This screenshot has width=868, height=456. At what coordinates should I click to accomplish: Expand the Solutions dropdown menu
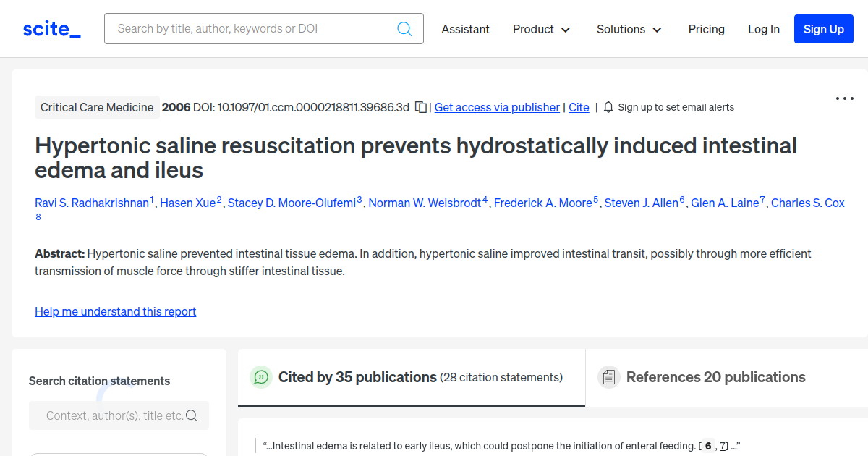coord(629,29)
